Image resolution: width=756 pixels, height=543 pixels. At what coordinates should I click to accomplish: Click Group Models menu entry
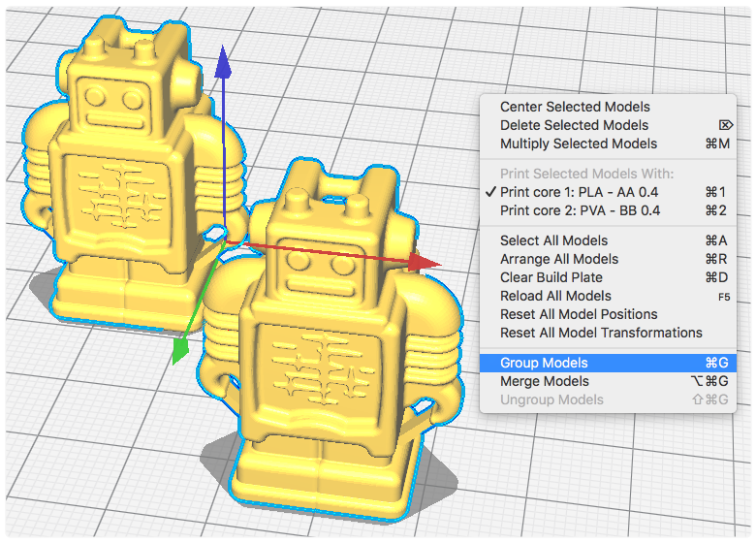(608, 363)
